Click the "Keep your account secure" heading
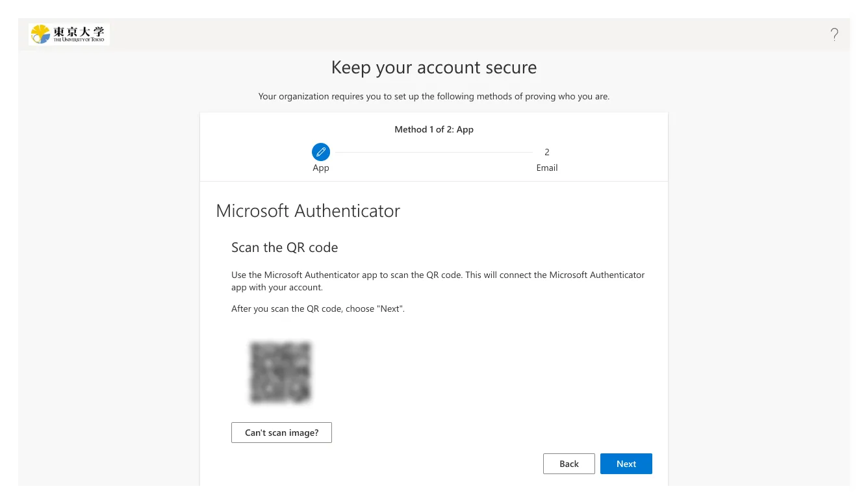This screenshot has width=868, height=504. [x=434, y=68]
